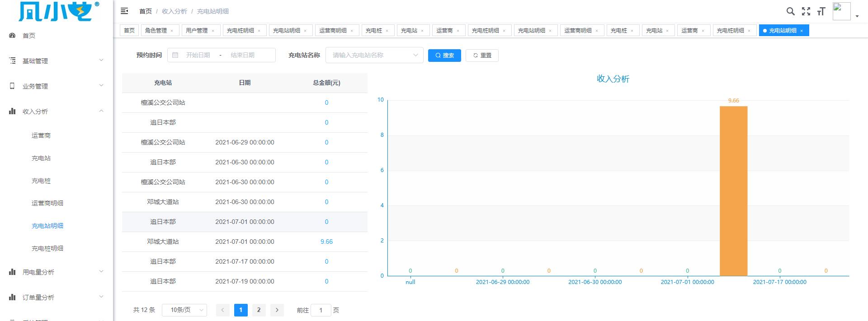Open the 充电站名称 dropdown

pos(374,55)
